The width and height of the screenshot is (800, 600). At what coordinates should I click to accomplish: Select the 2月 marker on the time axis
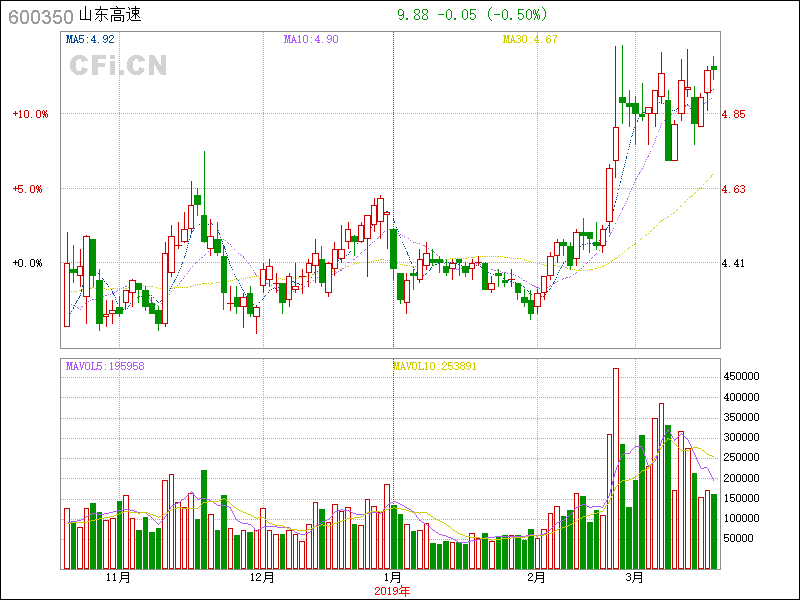point(536,578)
